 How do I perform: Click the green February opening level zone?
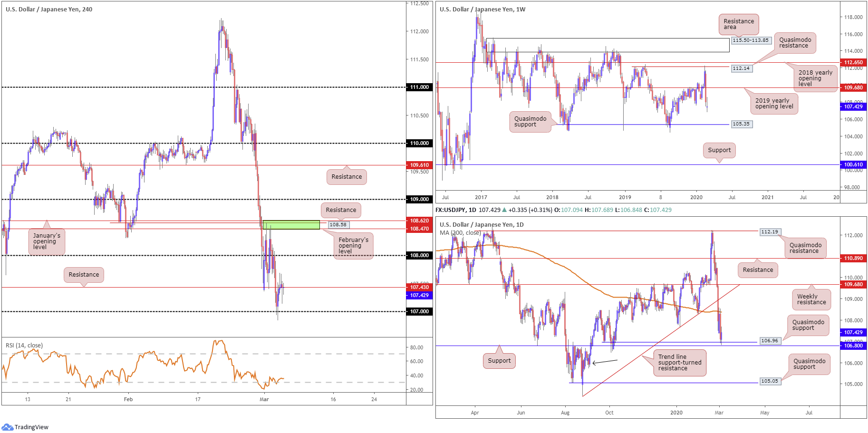point(291,225)
